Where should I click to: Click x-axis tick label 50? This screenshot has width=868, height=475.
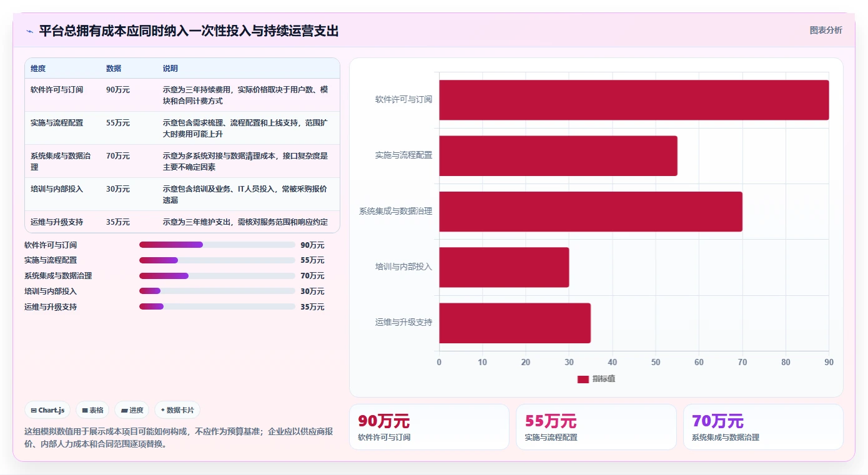point(656,363)
